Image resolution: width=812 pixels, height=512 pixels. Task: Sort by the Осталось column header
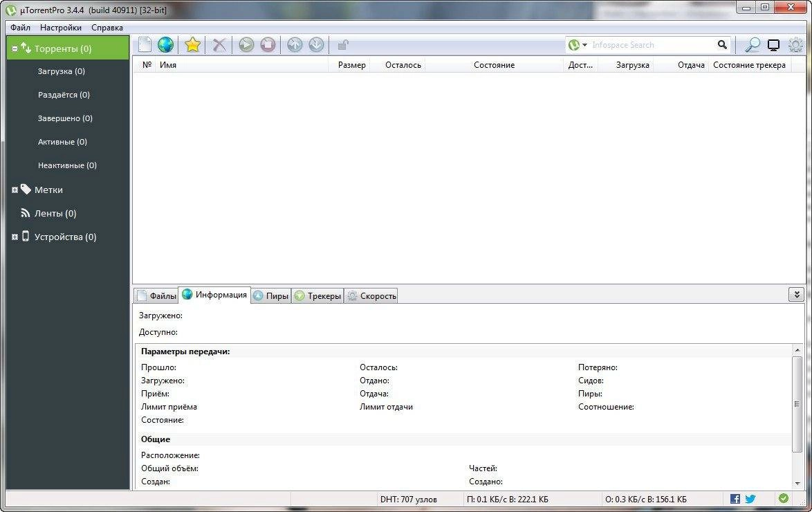point(398,65)
